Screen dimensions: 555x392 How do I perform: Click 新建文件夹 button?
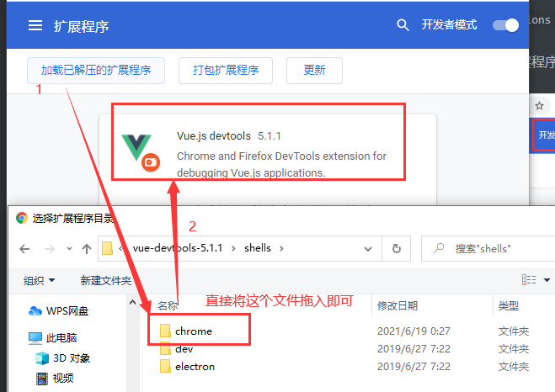click(106, 281)
